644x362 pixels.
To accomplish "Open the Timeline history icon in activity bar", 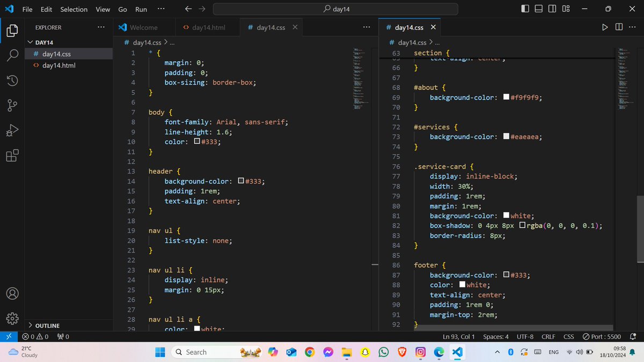I will [x=12, y=80].
